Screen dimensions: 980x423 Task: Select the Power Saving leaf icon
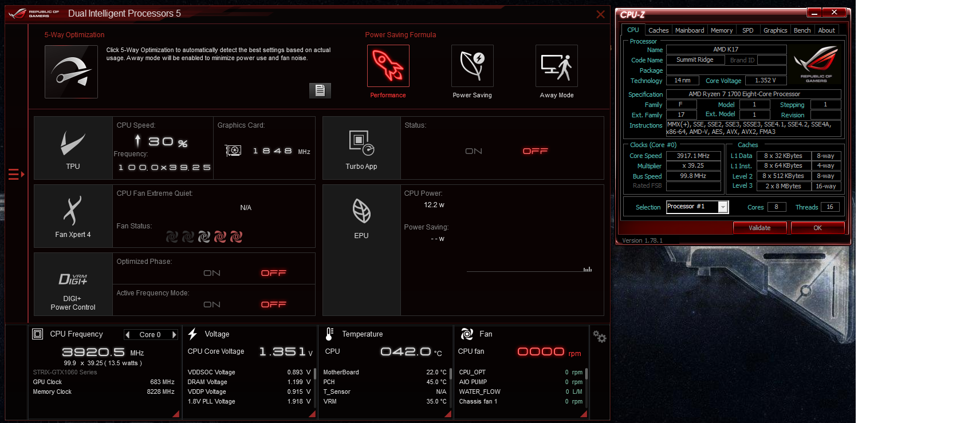(473, 66)
